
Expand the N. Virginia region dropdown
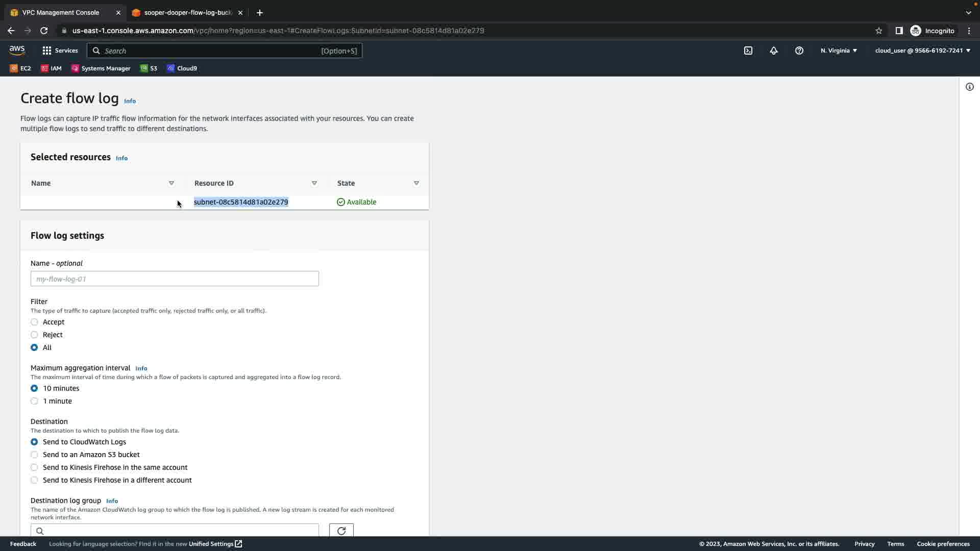click(839, 51)
